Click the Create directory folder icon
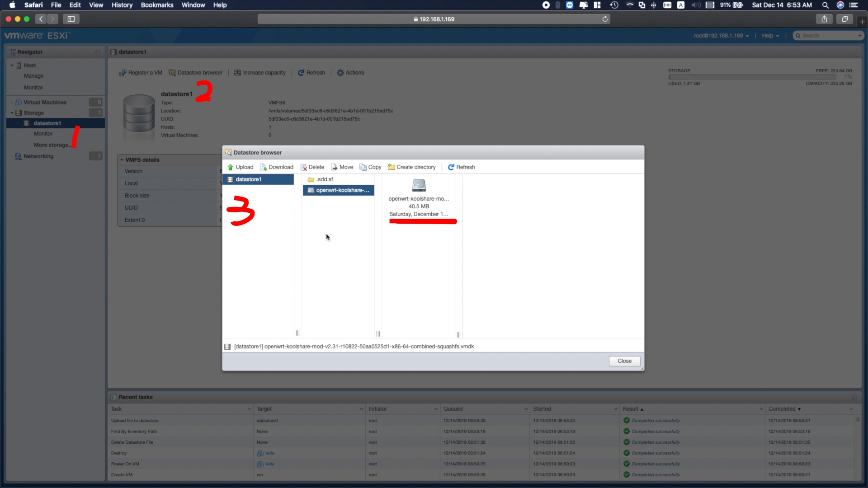This screenshot has height=488, width=868. 392,167
